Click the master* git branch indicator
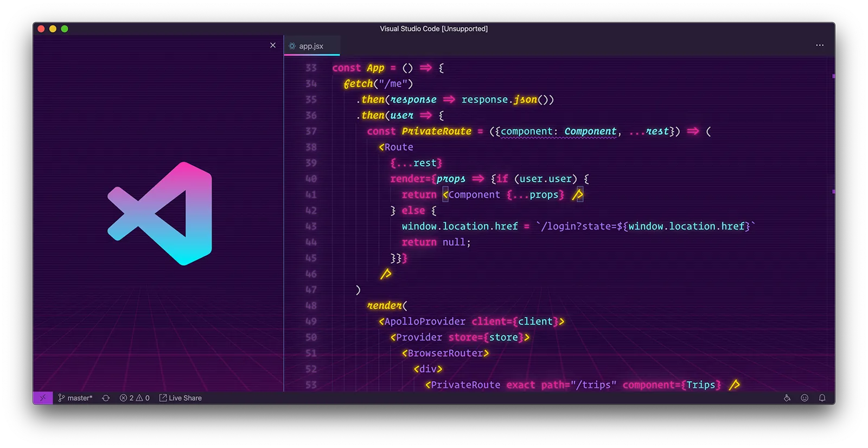This screenshot has width=868, height=448. click(x=75, y=398)
